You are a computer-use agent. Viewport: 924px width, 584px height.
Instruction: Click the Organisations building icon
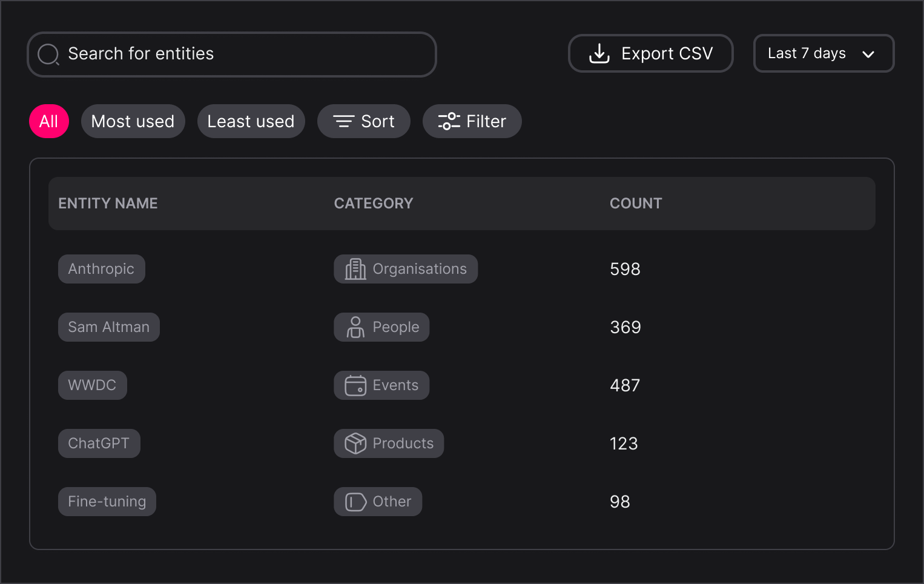click(355, 269)
